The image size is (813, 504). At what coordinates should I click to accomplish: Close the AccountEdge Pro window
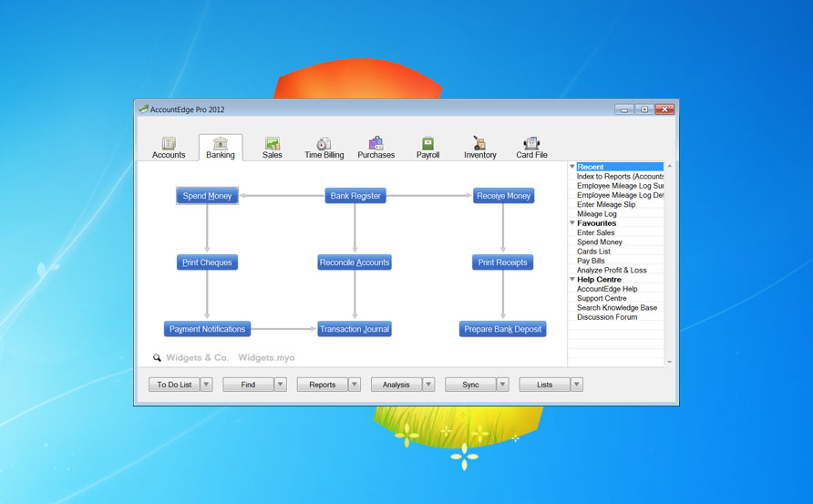(x=664, y=109)
